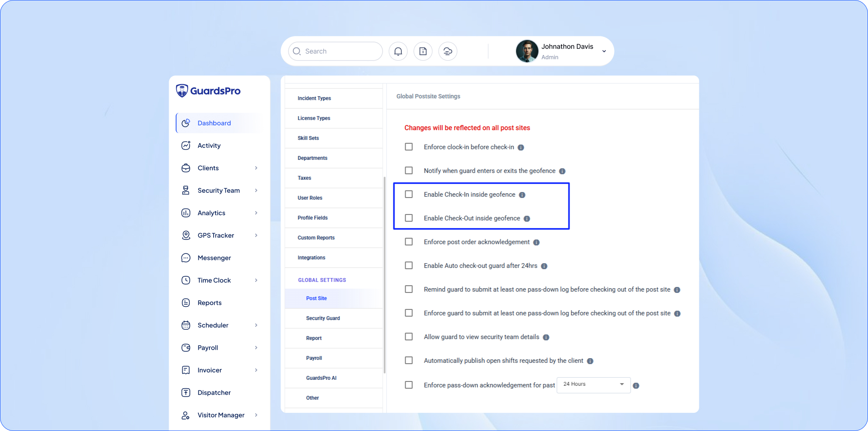
Task: Click Johnathon Davis profile avatar
Action: tap(527, 51)
